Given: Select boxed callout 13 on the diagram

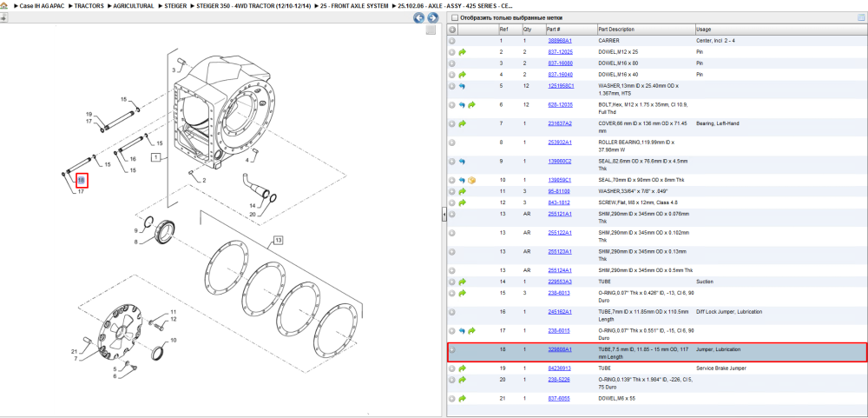Looking at the screenshot, I should click(x=278, y=240).
